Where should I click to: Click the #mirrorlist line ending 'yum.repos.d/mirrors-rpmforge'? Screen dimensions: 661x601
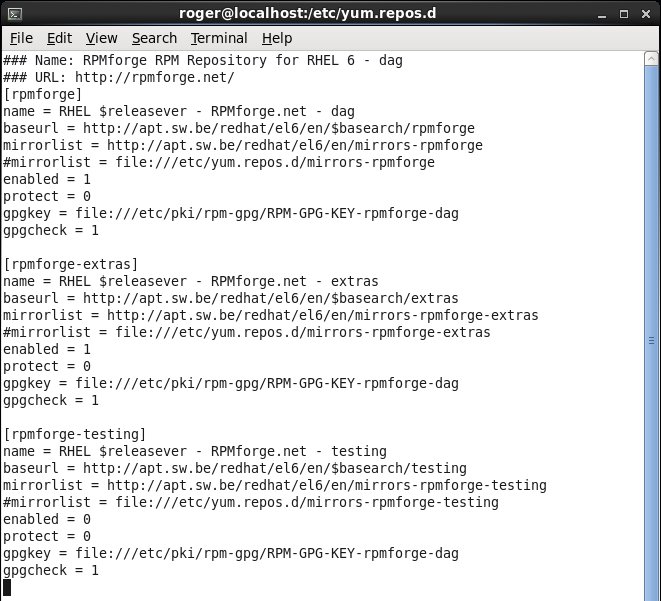coord(219,162)
